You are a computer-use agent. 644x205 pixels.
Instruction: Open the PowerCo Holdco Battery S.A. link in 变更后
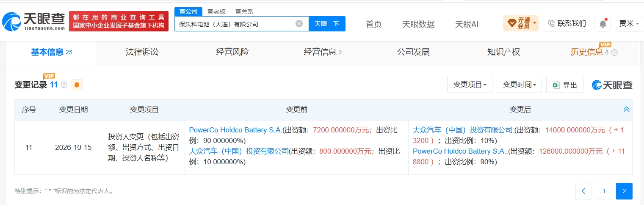459,151
